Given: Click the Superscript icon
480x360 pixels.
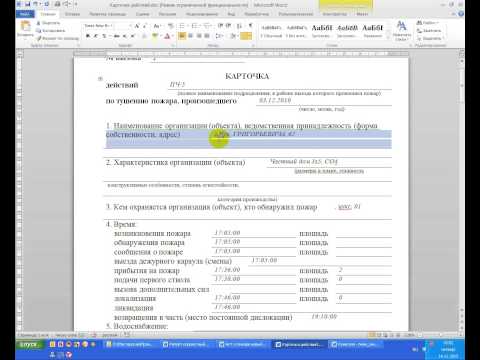Looking at the screenshot, I should [x=132, y=36].
